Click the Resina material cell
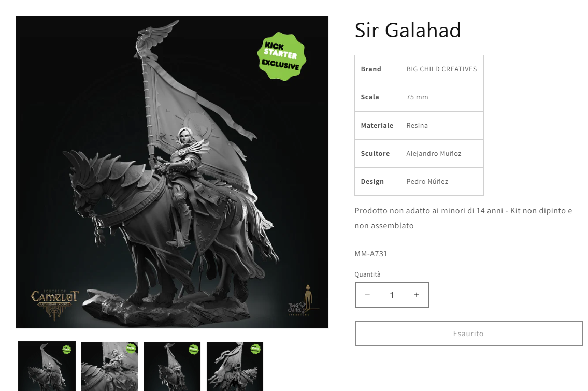The width and height of the screenshot is (588, 391). click(x=442, y=125)
